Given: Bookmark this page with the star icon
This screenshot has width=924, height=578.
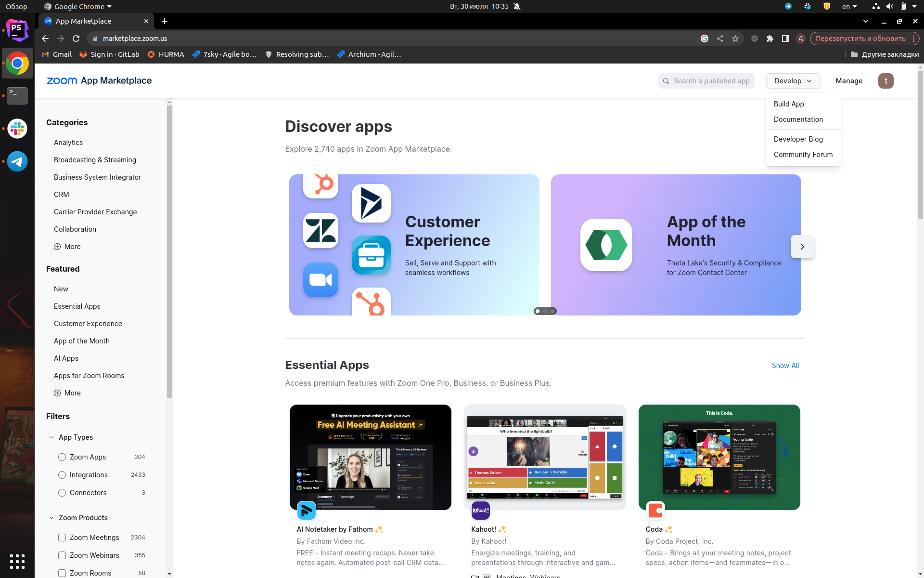Looking at the screenshot, I should point(735,39).
